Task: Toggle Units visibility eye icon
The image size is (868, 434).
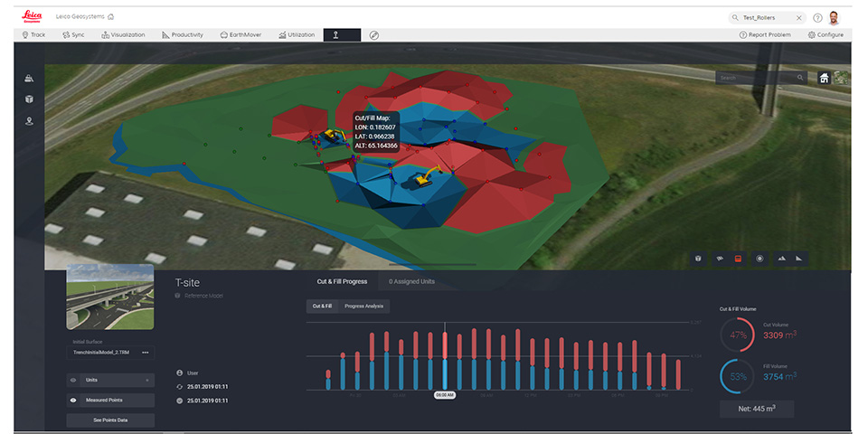Action: pos(73,381)
